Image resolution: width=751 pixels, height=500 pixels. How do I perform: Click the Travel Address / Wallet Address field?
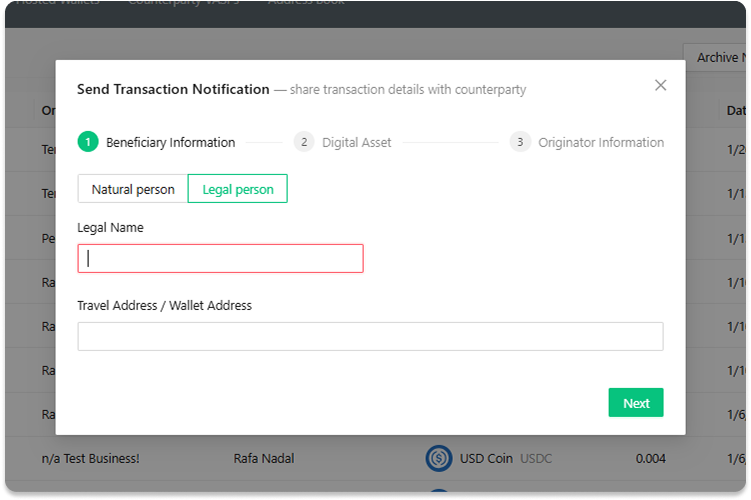tap(370, 336)
